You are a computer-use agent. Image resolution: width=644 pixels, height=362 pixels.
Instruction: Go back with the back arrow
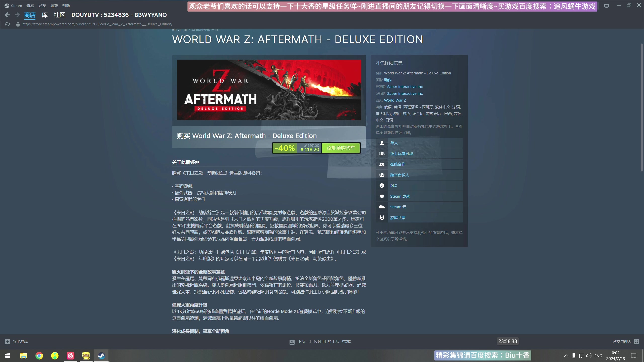pos(7,15)
